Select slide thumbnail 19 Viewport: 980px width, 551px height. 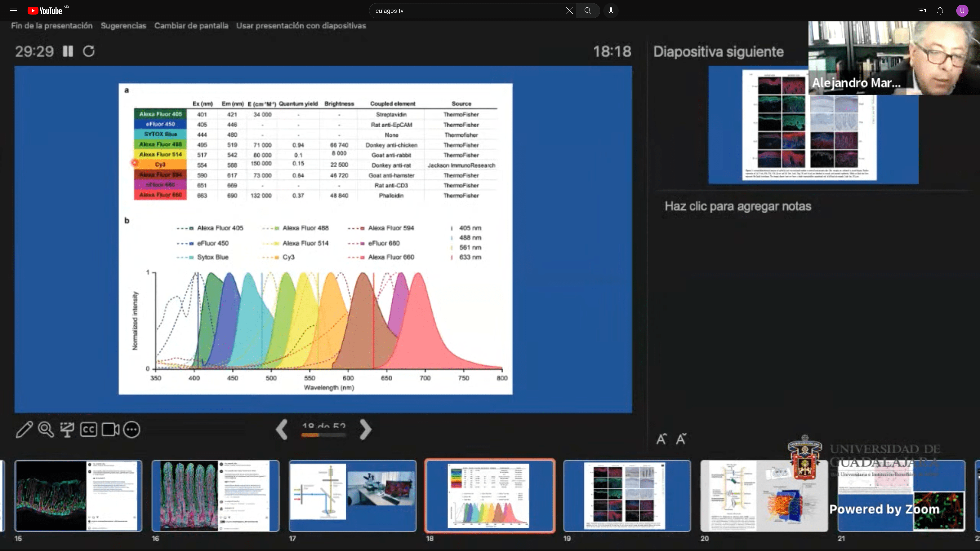(627, 496)
